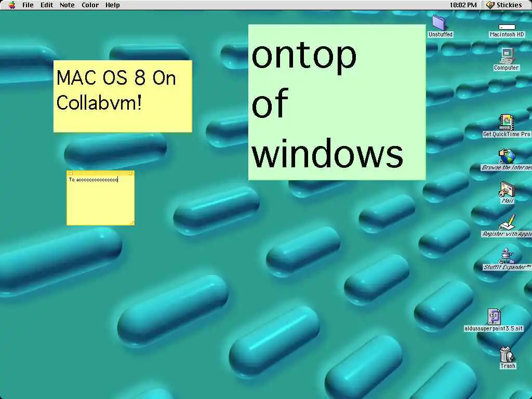The height and width of the screenshot is (399, 532).
Task: Select the Browse the Internet icon
Action: [507, 156]
